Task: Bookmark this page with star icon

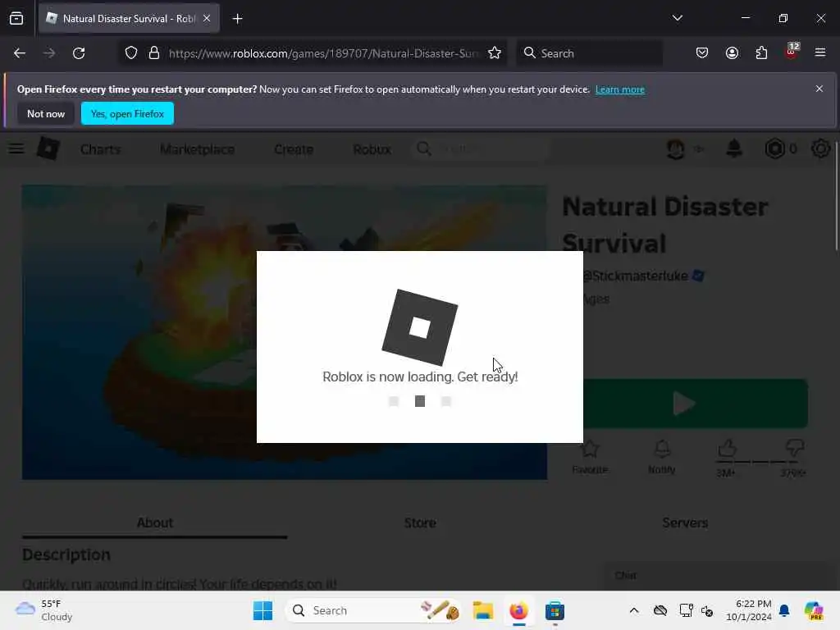Action: pos(495,53)
